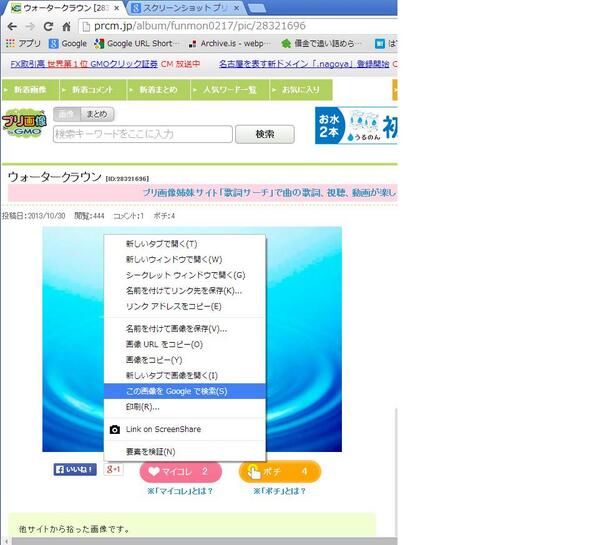Image resolution: width=599 pixels, height=545 pixels.
Task: Click the 検索キーワード search input field
Action: pyautogui.click(x=142, y=134)
